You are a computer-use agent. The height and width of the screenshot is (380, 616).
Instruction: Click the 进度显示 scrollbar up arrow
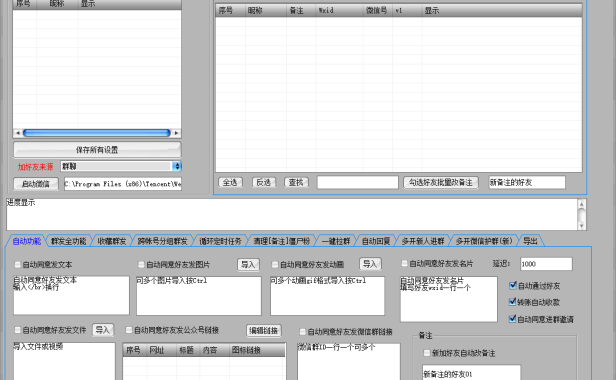click(581, 204)
